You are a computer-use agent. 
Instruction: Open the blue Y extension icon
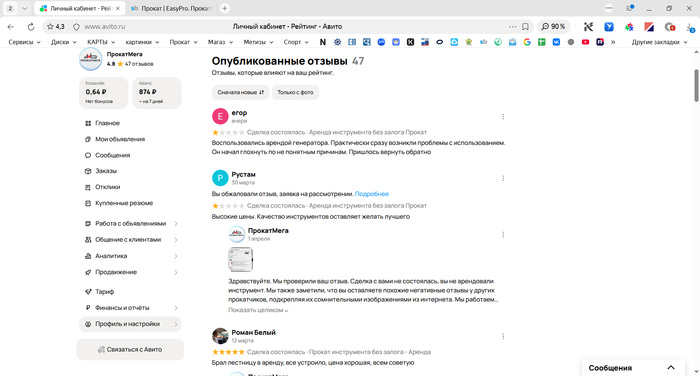(x=609, y=27)
